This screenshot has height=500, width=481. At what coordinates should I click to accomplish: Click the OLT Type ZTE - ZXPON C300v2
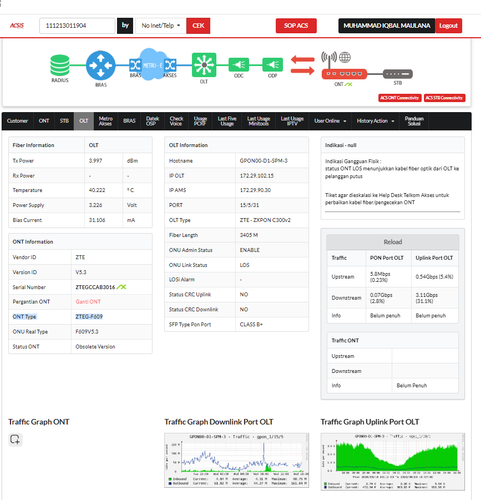(265, 220)
